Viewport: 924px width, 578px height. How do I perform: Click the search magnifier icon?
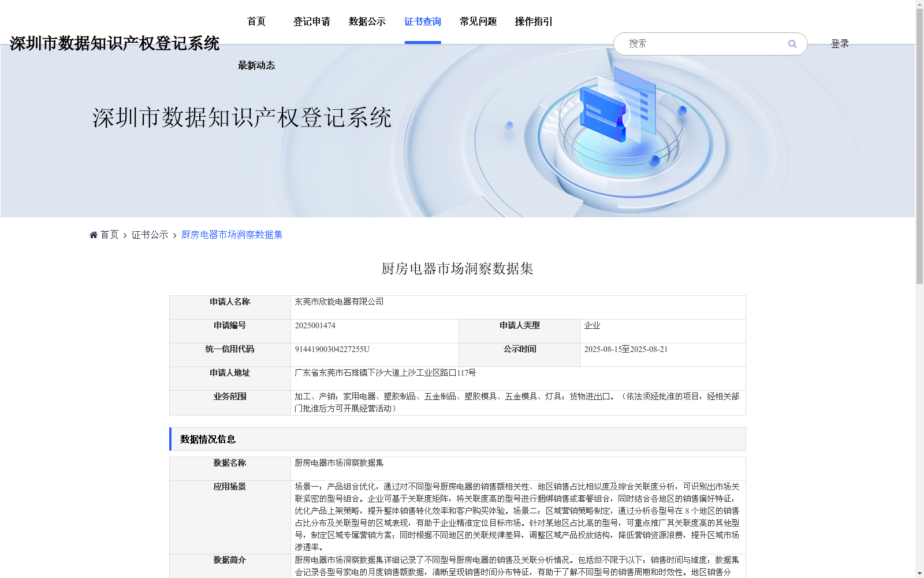click(x=792, y=44)
